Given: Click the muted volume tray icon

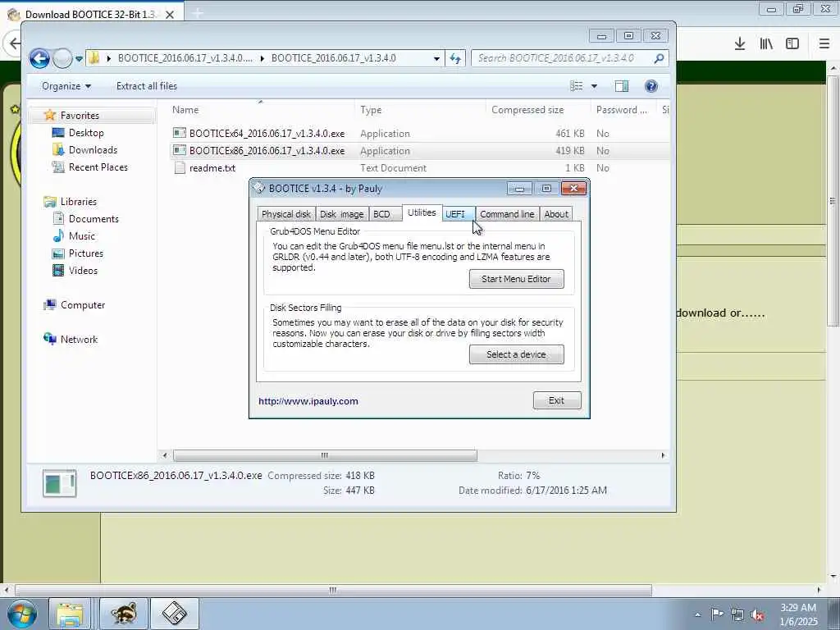Looking at the screenshot, I should point(757,615).
